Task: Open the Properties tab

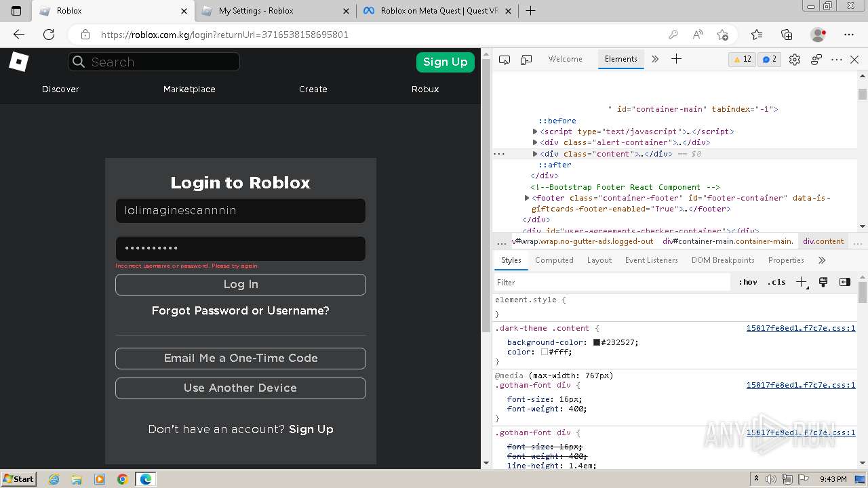Action: tap(786, 260)
